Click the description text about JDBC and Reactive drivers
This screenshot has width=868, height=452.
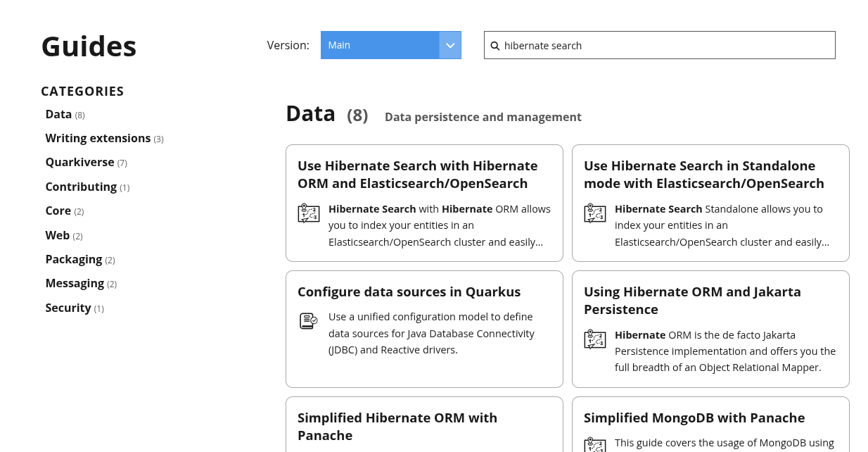pos(431,333)
